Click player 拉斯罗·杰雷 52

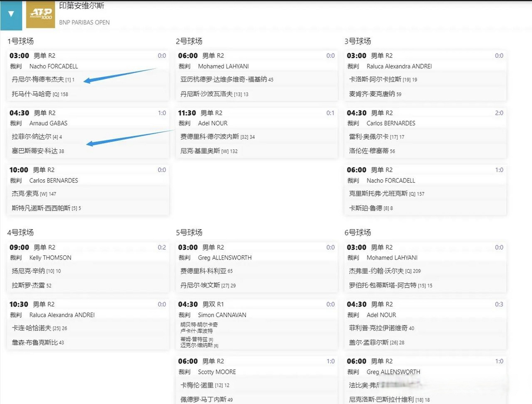[x=32, y=286]
